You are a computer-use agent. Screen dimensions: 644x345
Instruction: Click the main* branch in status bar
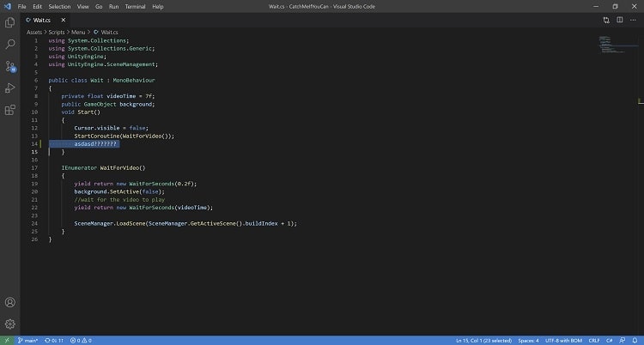click(x=27, y=341)
